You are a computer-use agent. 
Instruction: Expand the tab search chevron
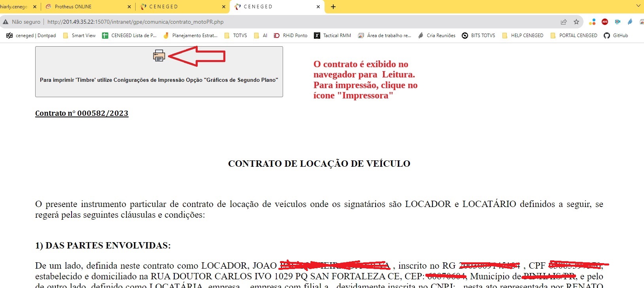pos(638,6)
